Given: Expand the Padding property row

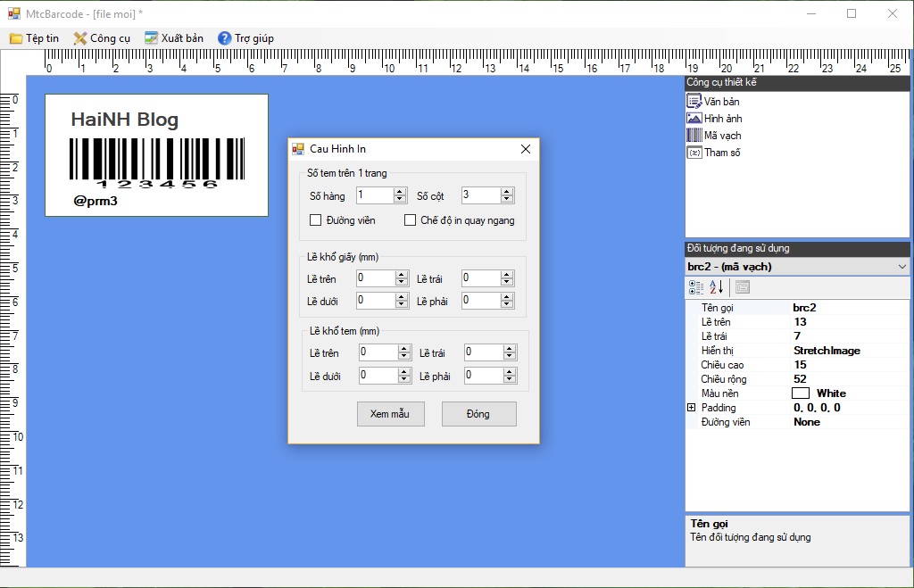Looking at the screenshot, I should coord(691,408).
